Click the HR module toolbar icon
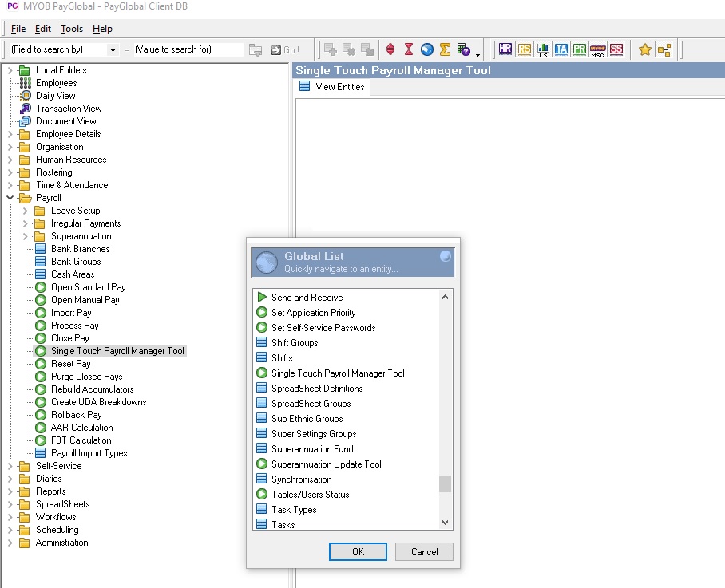 505,49
